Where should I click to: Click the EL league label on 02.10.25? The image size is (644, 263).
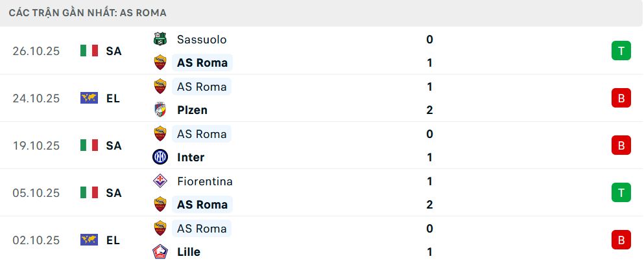tap(113, 240)
